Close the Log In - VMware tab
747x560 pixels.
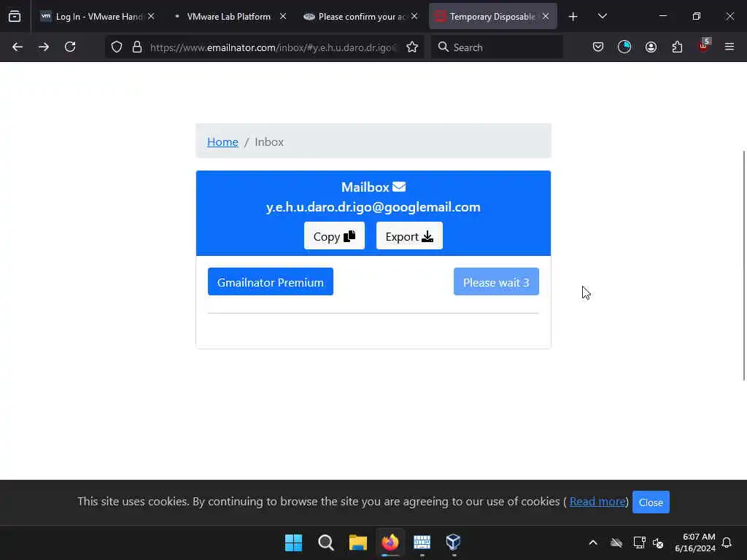pos(151,16)
